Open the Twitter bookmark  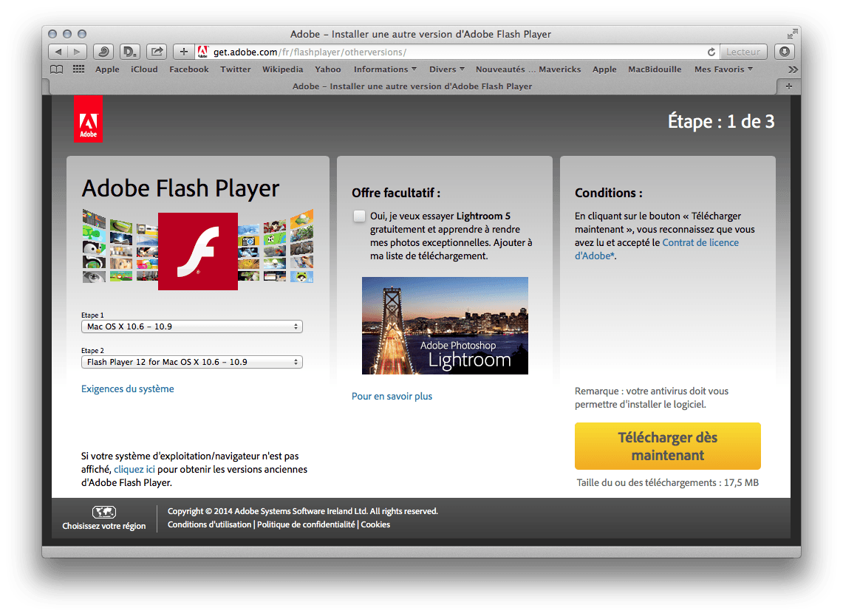236,69
